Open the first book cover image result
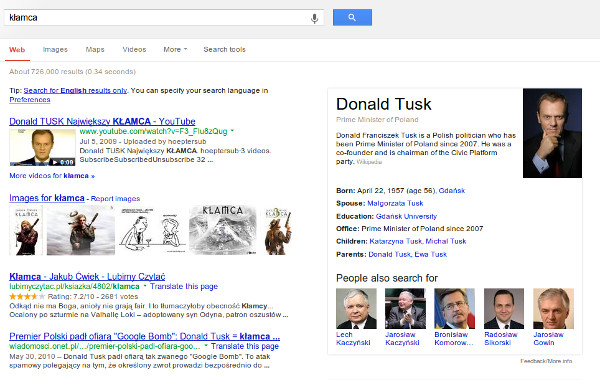600x380 pixels. [x=26, y=230]
